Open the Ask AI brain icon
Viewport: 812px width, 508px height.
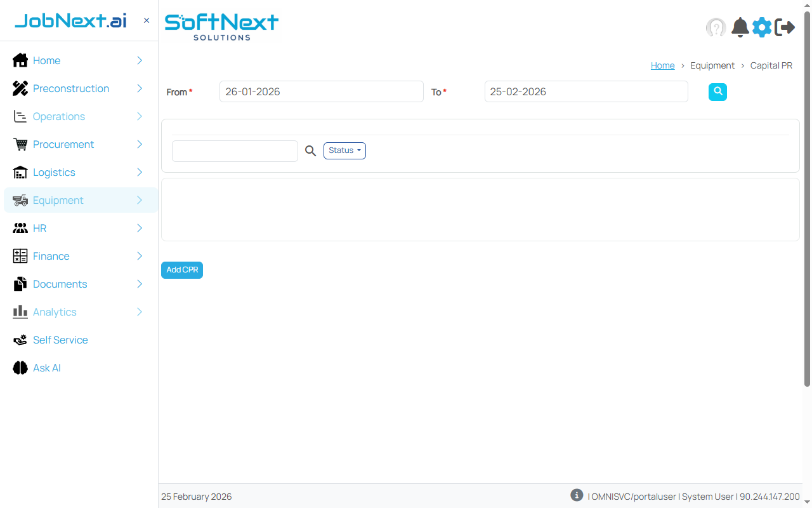point(20,368)
